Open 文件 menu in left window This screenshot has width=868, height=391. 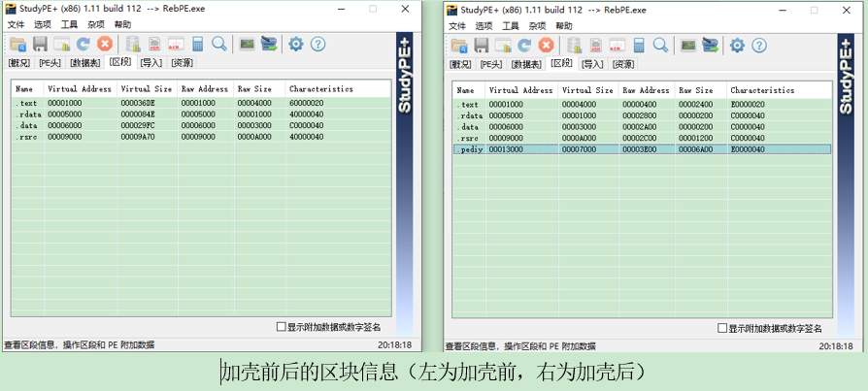(17, 24)
